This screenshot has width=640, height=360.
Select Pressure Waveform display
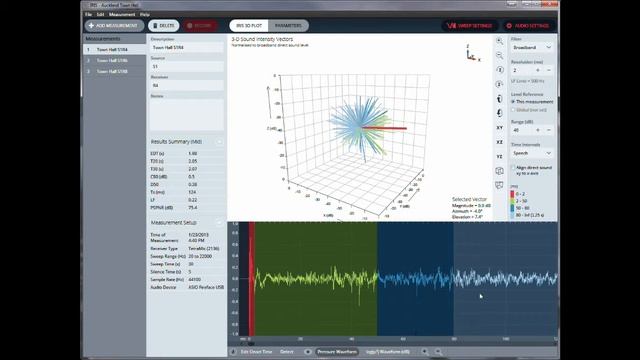[337, 351]
